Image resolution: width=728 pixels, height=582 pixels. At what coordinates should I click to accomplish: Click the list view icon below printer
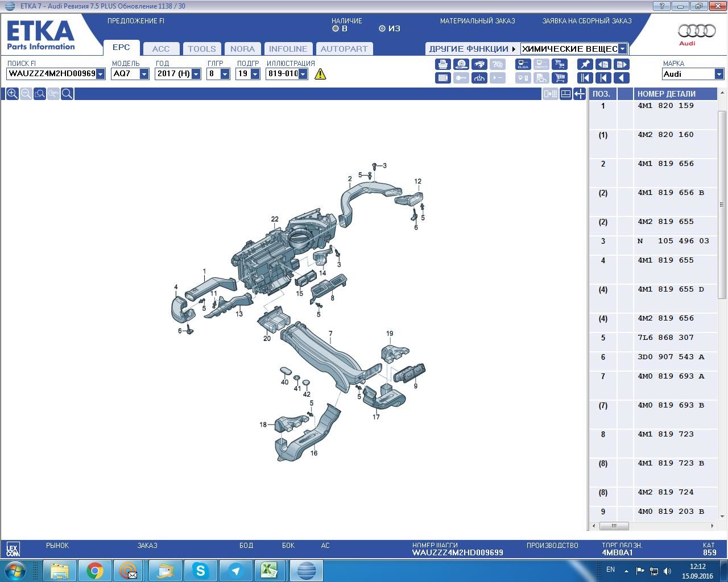click(x=443, y=78)
